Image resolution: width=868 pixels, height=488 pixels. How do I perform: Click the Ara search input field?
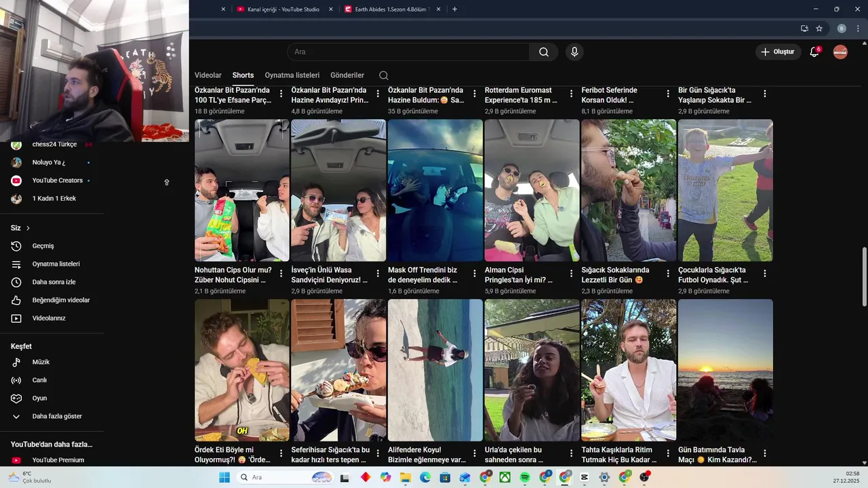tap(408, 52)
